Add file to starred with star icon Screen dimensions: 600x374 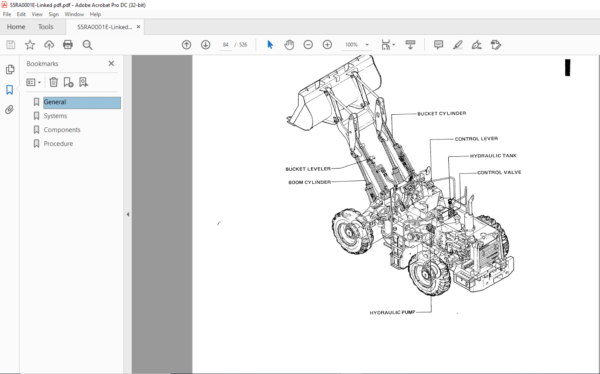[x=30, y=45]
